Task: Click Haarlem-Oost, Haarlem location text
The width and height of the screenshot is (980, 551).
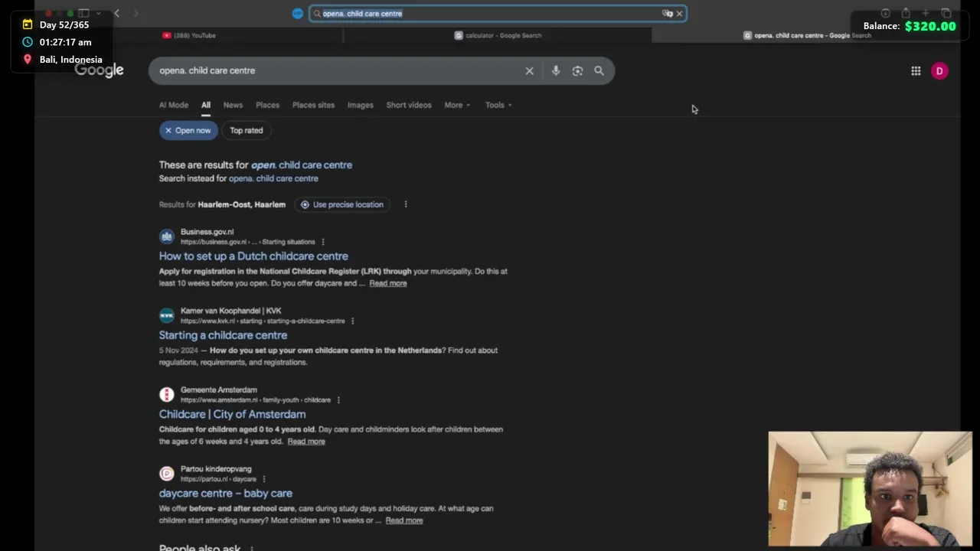Action: click(241, 204)
